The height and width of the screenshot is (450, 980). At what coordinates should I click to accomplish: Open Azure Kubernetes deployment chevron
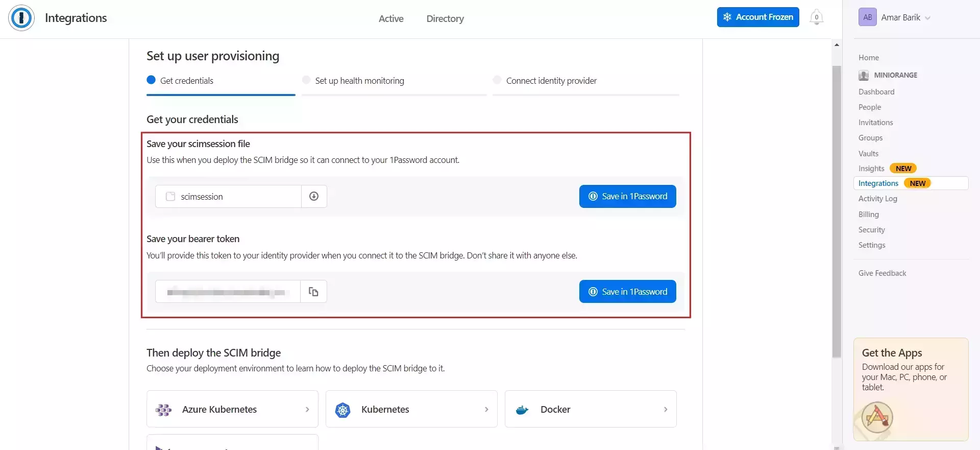click(307, 410)
